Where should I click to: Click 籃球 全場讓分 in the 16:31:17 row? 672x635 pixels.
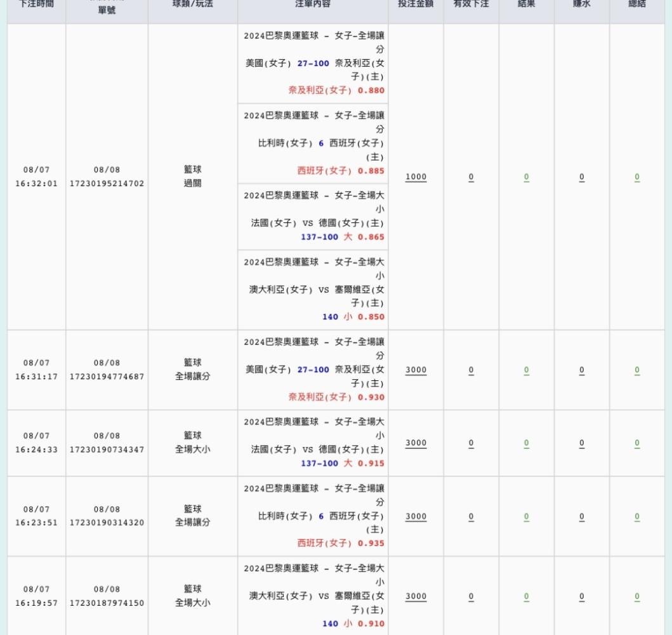click(192, 369)
